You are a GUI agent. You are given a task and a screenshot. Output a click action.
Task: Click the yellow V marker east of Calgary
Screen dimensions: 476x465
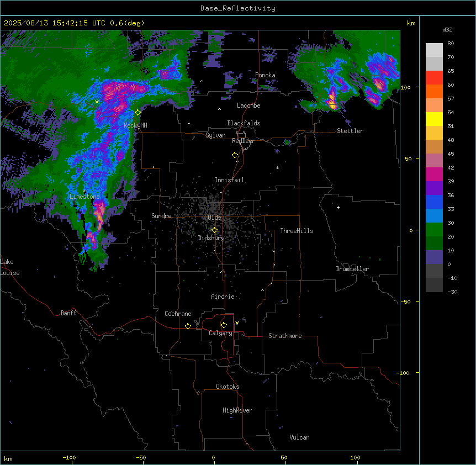[x=237, y=323]
